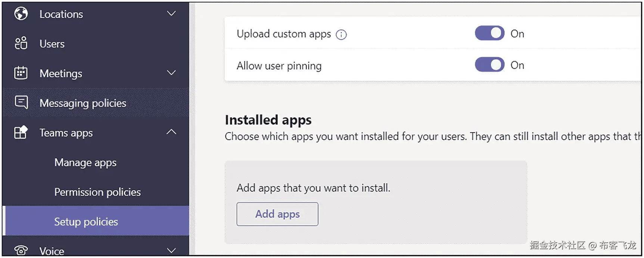The image size is (644, 258).
Task: Click the Voice telephone icon
Action: pos(21,250)
